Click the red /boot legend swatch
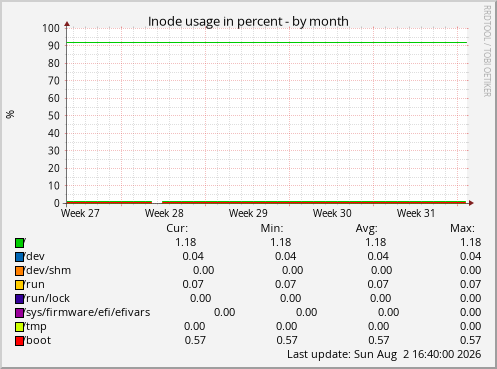This screenshot has height=369, width=497. (x=19, y=341)
